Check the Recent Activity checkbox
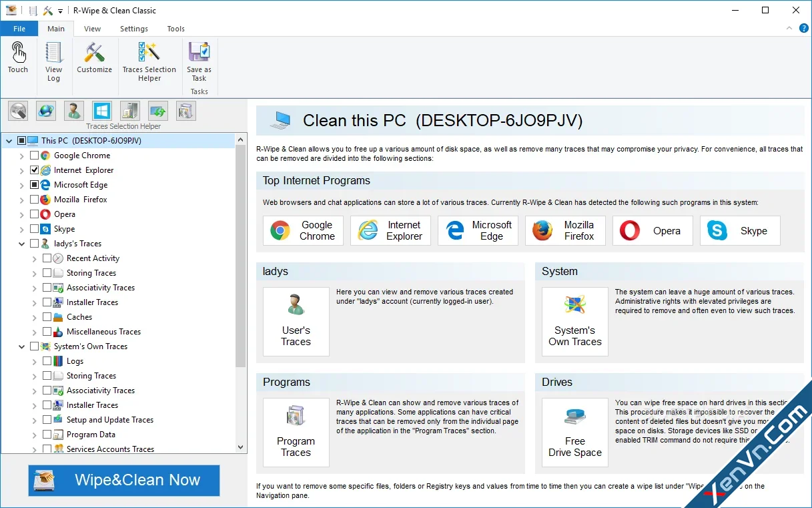Screen dimensions: 812x508 tap(47, 258)
